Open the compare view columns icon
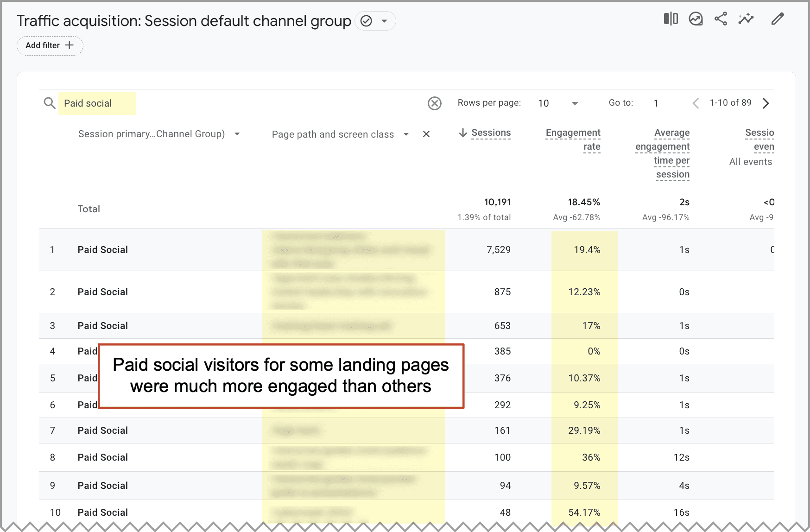The image size is (810, 532). [x=671, y=19]
